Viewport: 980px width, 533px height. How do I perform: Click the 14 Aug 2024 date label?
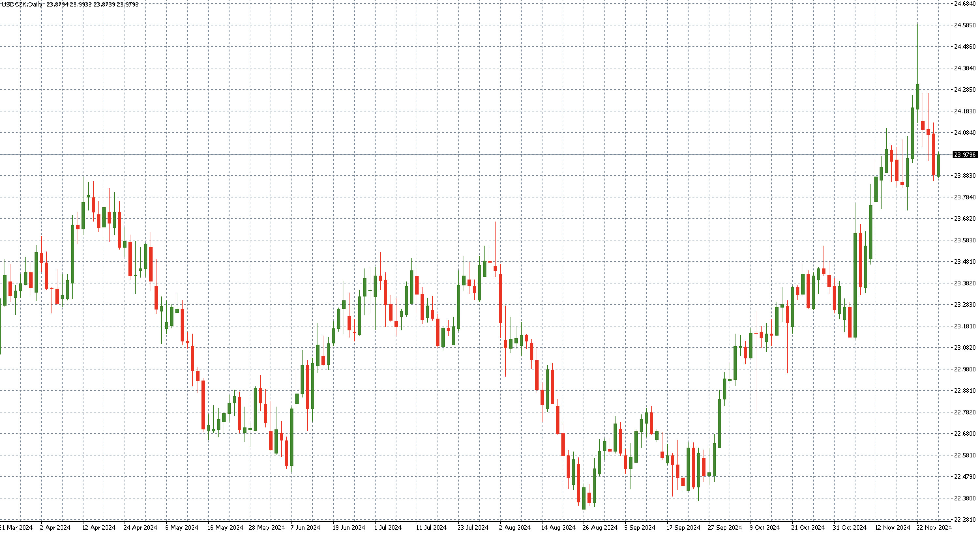(558, 528)
